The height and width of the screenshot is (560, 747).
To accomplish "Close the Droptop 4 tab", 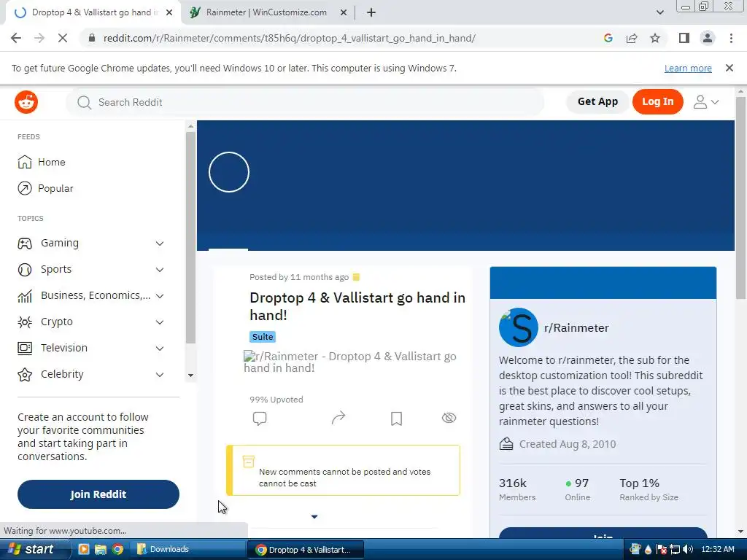I will (169, 12).
